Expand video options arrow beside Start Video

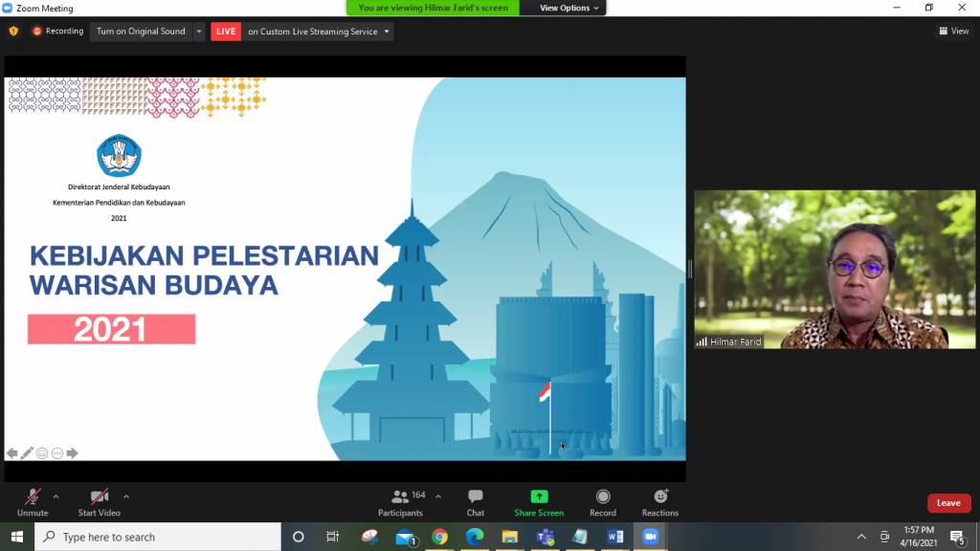(126, 496)
